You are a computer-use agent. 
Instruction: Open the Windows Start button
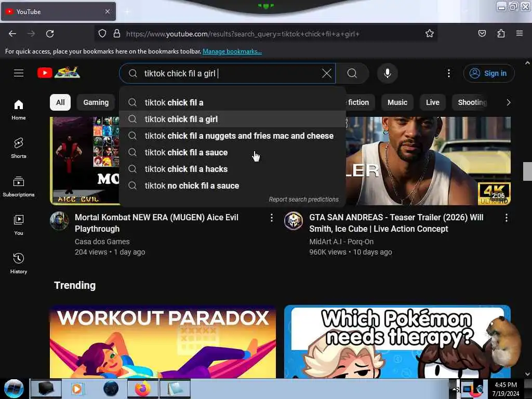(14, 389)
